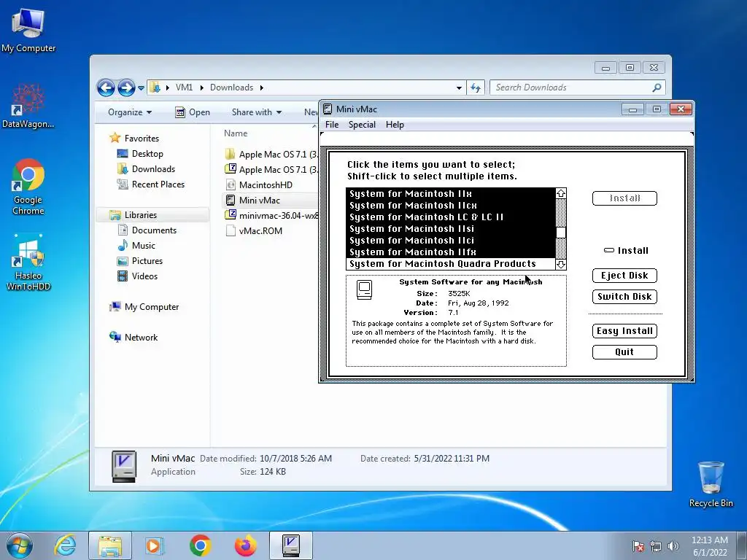Select Network in navigation pane
Viewport: 747px width, 560px height.
tap(133, 337)
